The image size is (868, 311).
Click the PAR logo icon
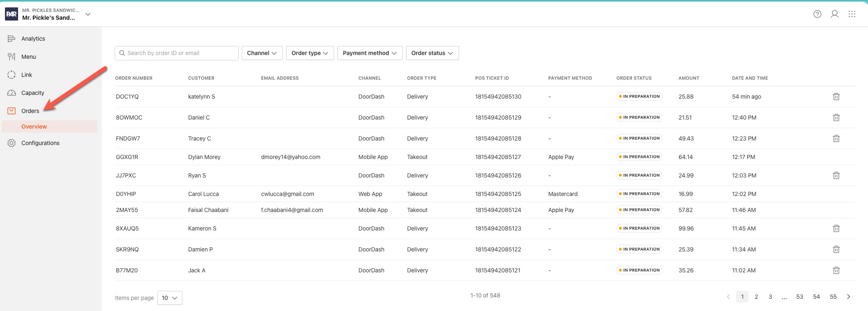tap(12, 14)
